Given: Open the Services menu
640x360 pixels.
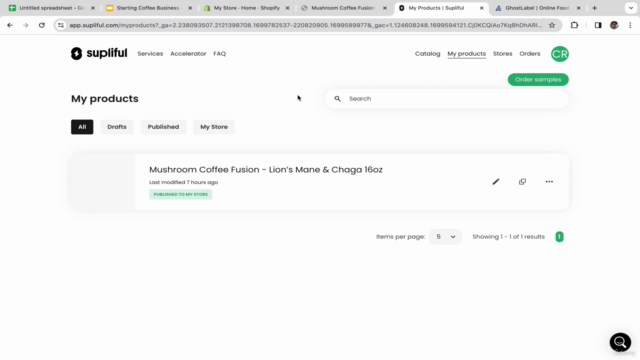Looking at the screenshot, I should click(x=150, y=53).
